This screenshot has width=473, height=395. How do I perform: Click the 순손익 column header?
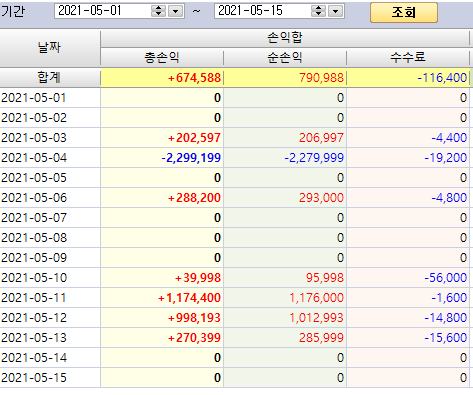coord(285,57)
